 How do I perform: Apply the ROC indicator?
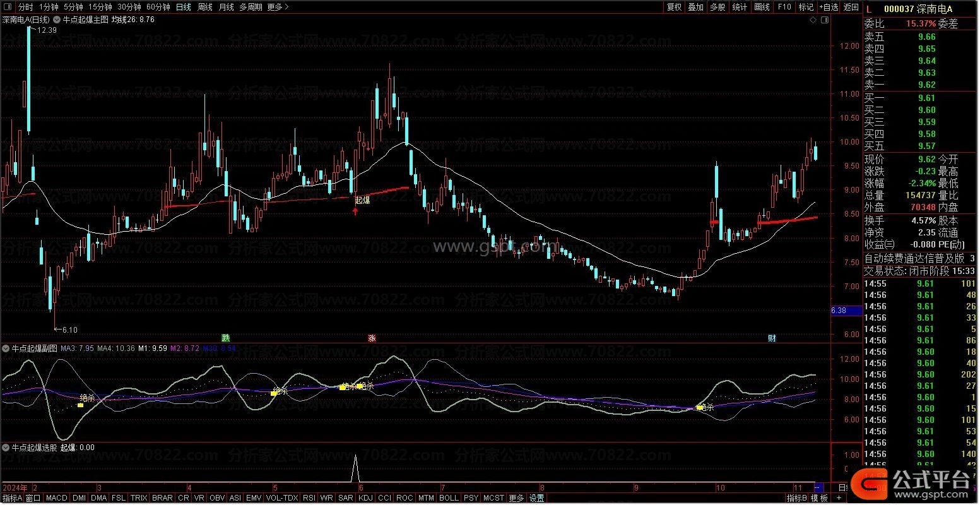pos(404,498)
